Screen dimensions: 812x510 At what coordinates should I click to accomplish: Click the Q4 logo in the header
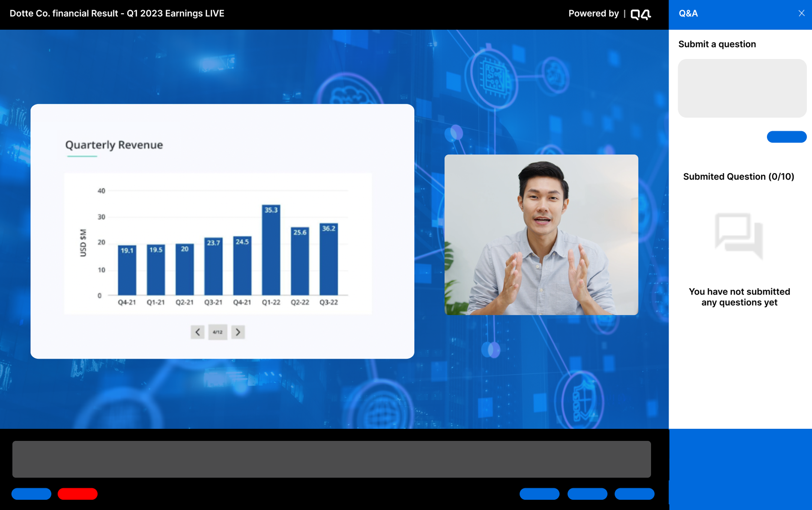coord(641,14)
